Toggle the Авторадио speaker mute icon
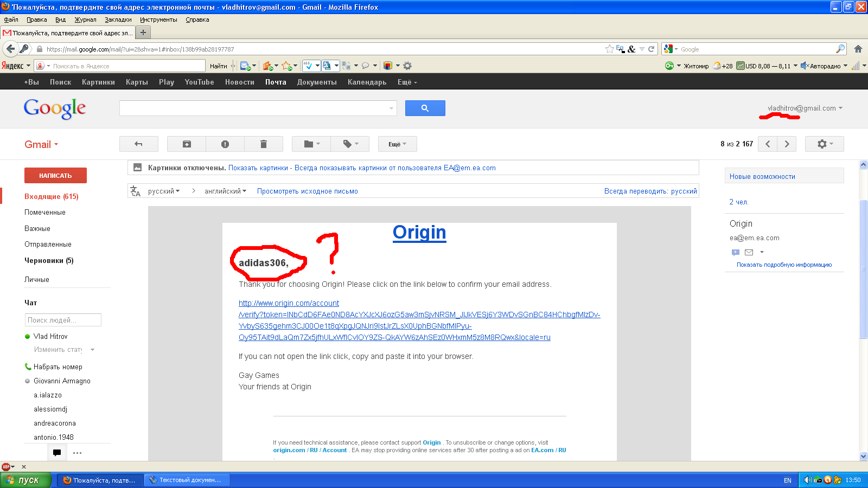The height and width of the screenshot is (488, 868). coord(805,66)
